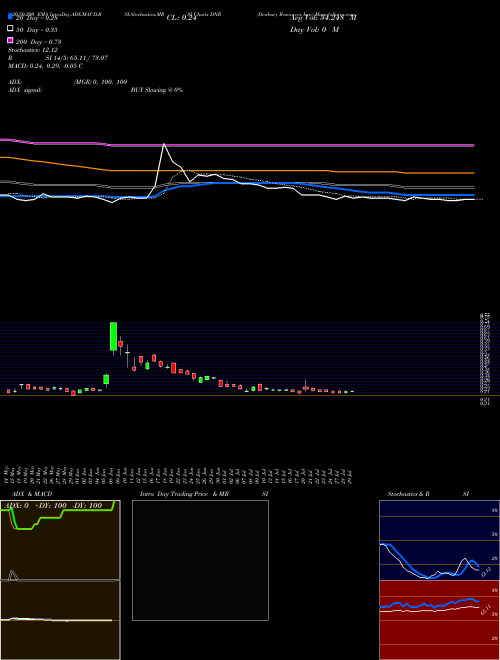Click the 'BUY Slowing @ 0%' signal text
The image size is (500, 660).
pyautogui.click(x=157, y=90)
